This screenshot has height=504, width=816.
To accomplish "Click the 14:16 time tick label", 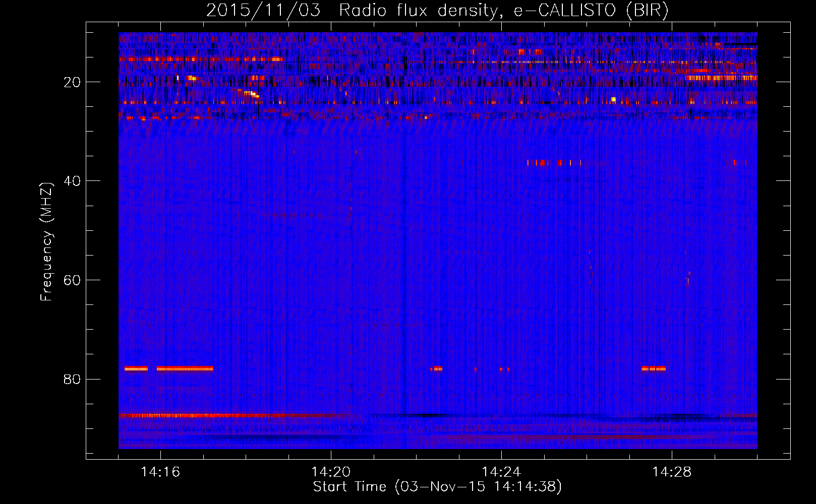I will click(160, 472).
